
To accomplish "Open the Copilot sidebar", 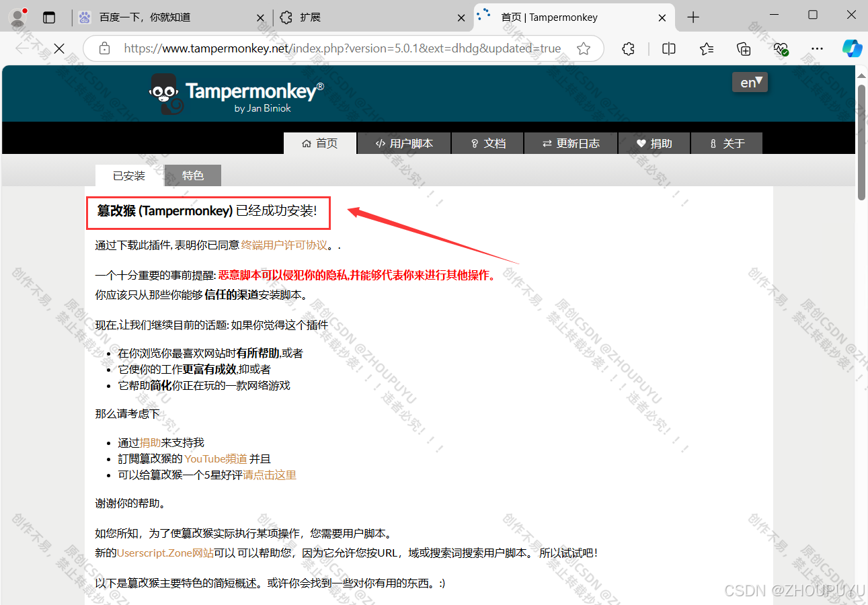I will click(852, 48).
